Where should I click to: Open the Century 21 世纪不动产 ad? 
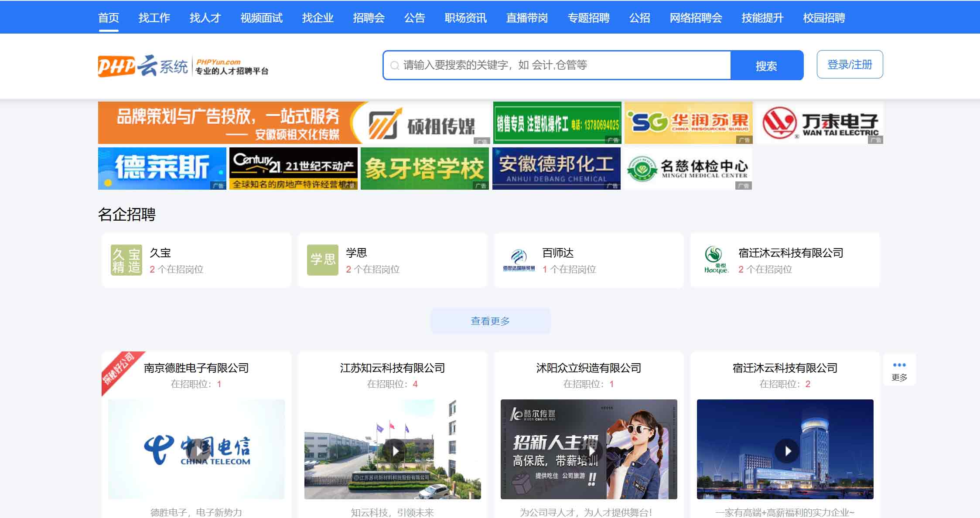(294, 168)
